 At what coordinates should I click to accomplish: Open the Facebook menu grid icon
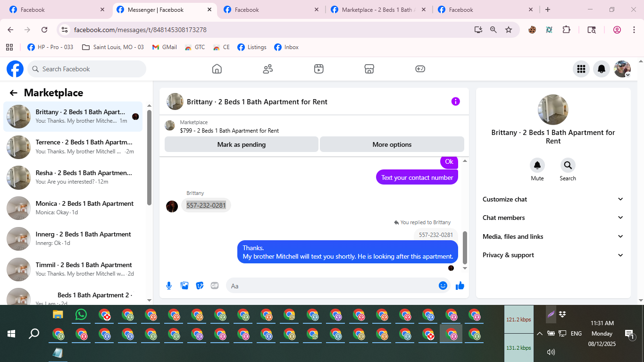pos(581,69)
